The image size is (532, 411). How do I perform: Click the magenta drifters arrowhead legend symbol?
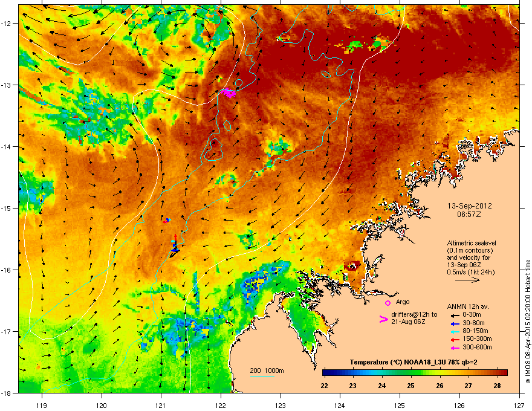pos(383,319)
